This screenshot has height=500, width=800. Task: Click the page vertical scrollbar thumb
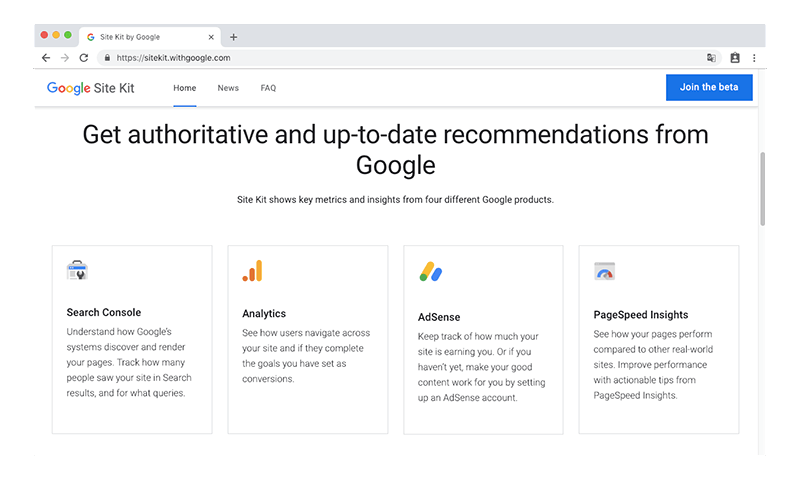762,189
